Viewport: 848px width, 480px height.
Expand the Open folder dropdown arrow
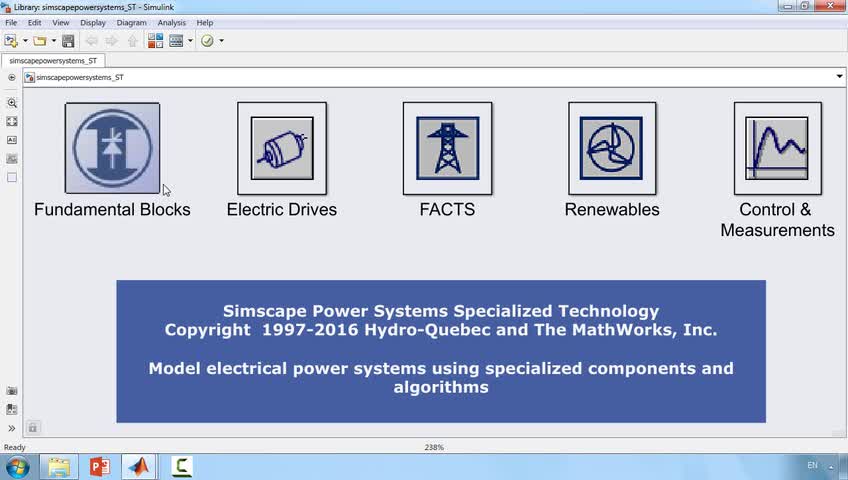tap(54, 41)
